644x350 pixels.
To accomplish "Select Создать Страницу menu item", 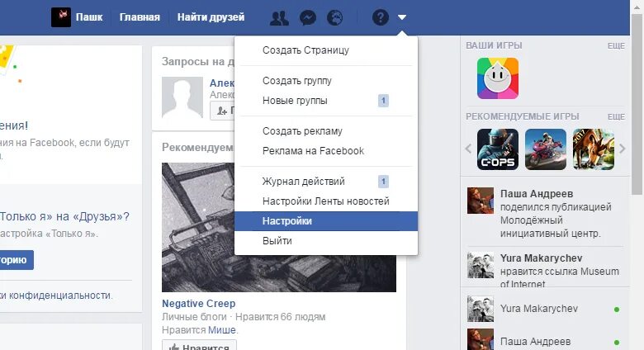I will 326,50.
